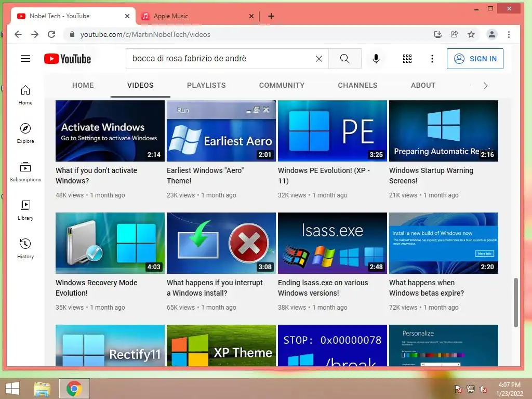Open 'What happens when Windows betas expire?' title
532x399 pixels.
click(x=426, y=288)
